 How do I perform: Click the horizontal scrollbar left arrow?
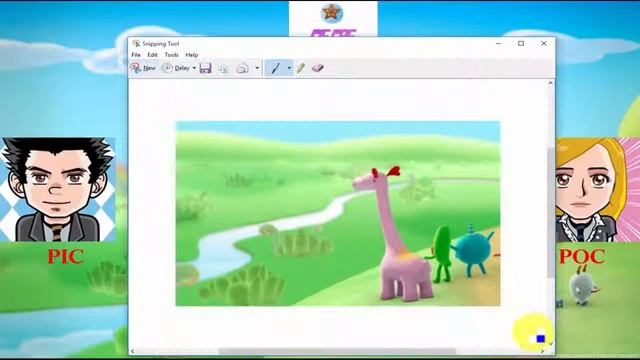click(x=133, y=351)
